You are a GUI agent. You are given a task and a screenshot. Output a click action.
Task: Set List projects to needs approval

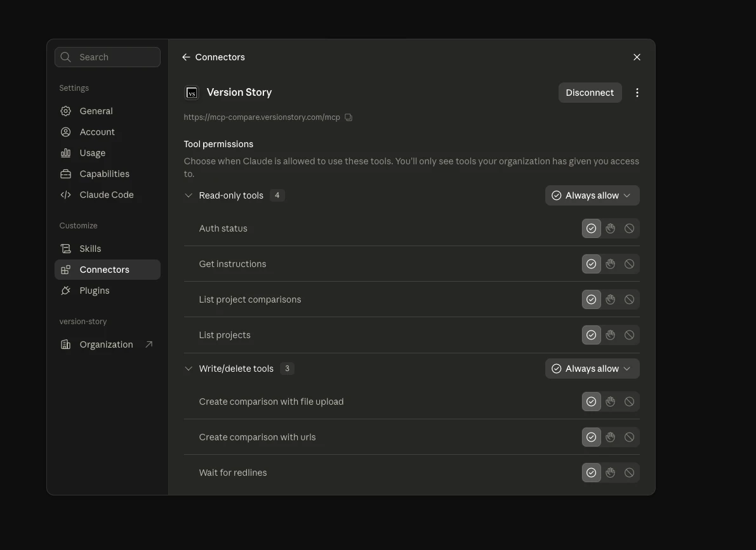[611, 335]
